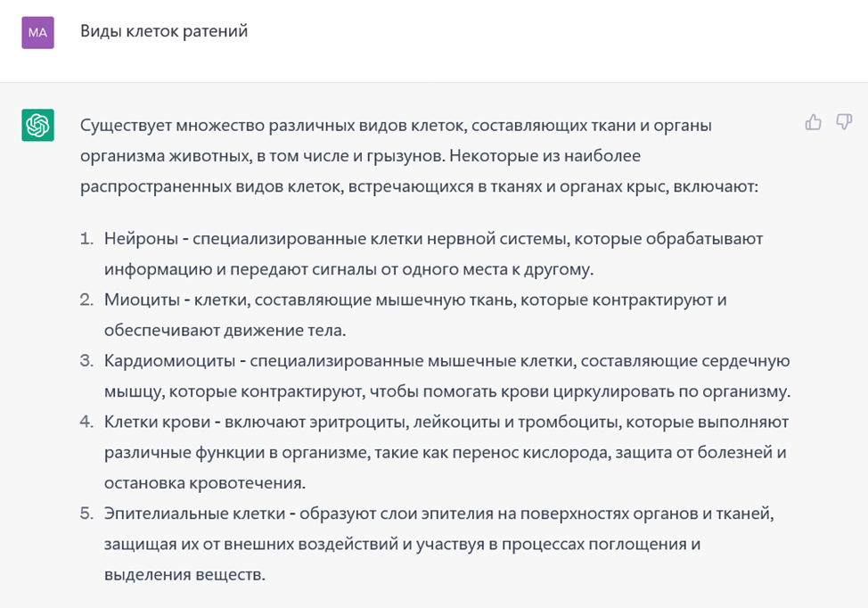868x608 pixels.
Task: Click the number 1 list marker
Action: pos(86,239)
